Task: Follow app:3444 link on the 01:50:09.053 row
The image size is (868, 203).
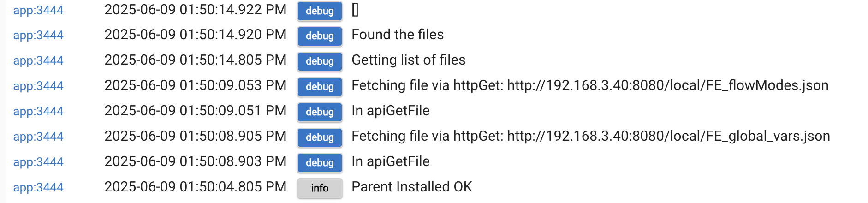Action: [38, 86]
